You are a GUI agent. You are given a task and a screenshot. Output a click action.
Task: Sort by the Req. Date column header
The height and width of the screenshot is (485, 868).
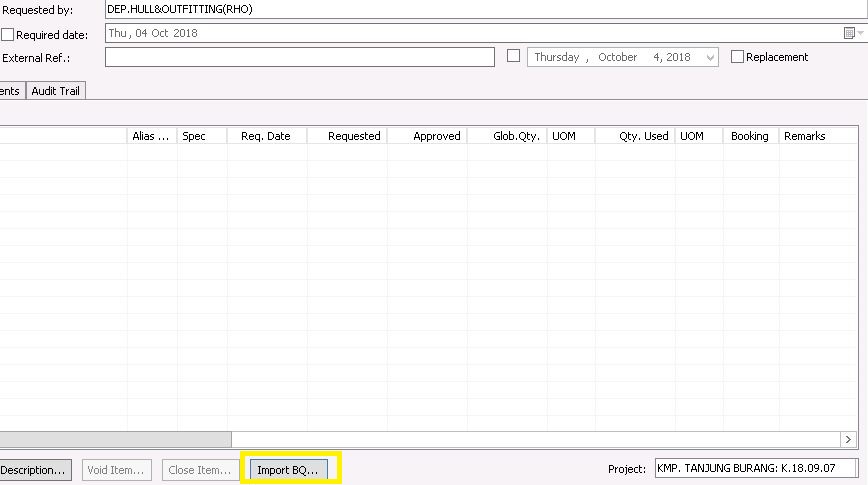pos(266,136)
